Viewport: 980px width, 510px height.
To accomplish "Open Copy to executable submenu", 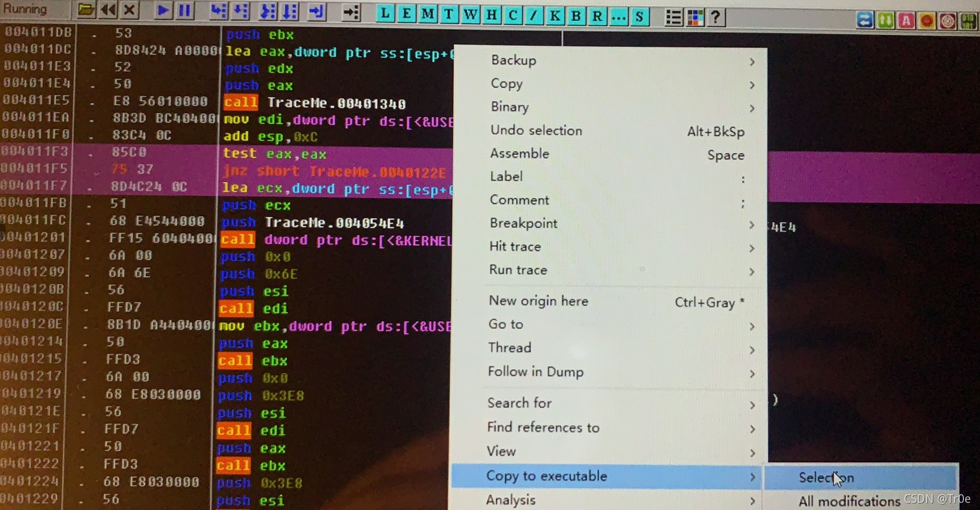I will (608, 476).
